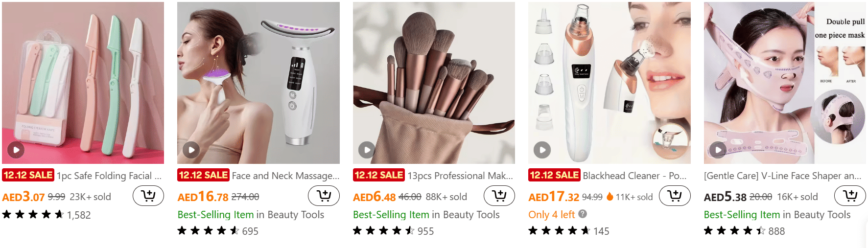This screenshot has width=868, height=248.
Task: Open the makeup brush set product image
Action: tap(434, 83)
